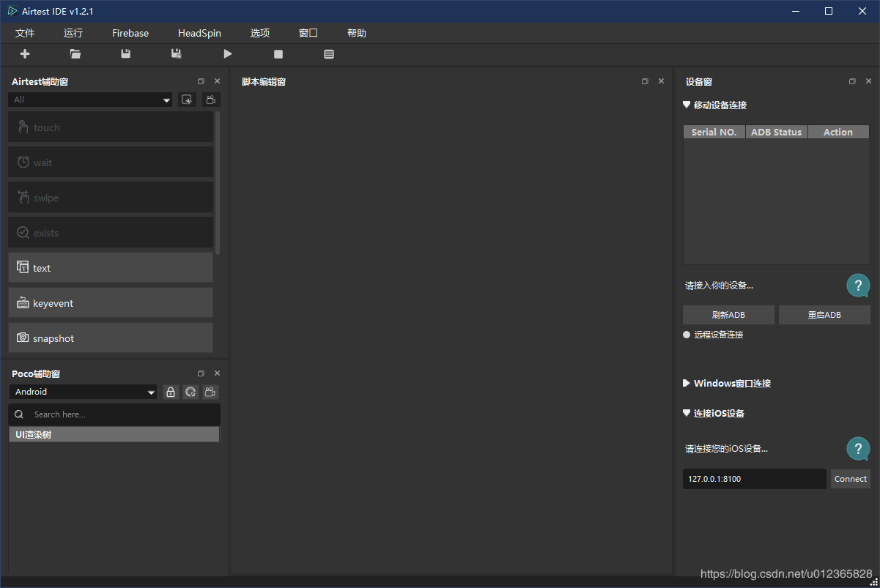880x588 pixels.
Task: Open the All filter dropdown in the Airtest panel
Action: click(x=91, y=100)
